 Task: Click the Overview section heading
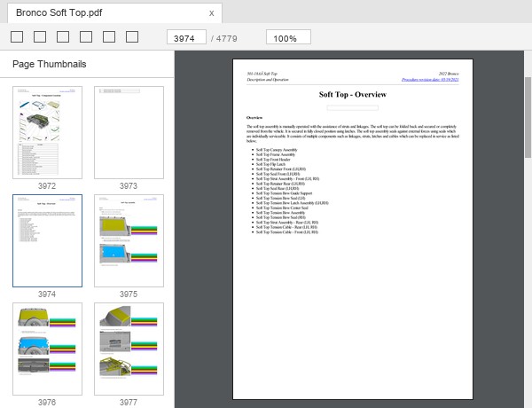pyautogui.click(x=254, y=118)
